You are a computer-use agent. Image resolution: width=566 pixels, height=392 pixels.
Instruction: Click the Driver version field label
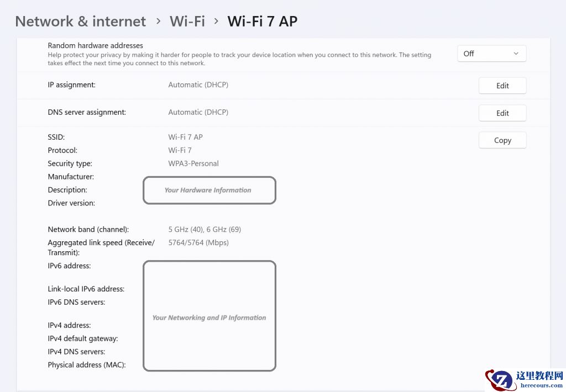(x=71, y=203)
